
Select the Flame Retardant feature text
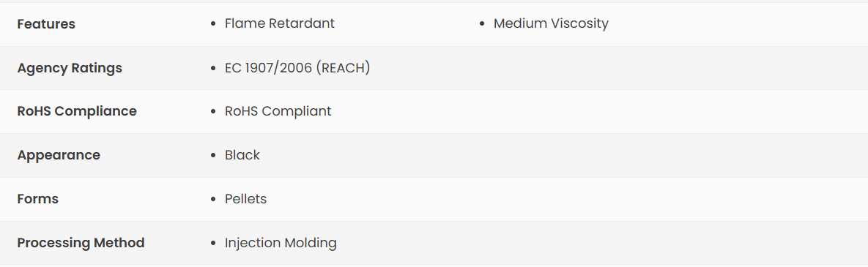point(280,23)
